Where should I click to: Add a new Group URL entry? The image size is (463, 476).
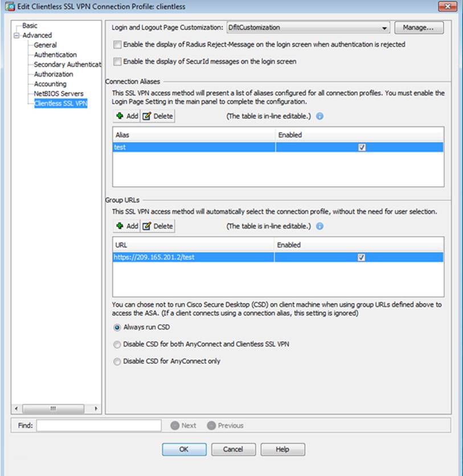[126, 226]
